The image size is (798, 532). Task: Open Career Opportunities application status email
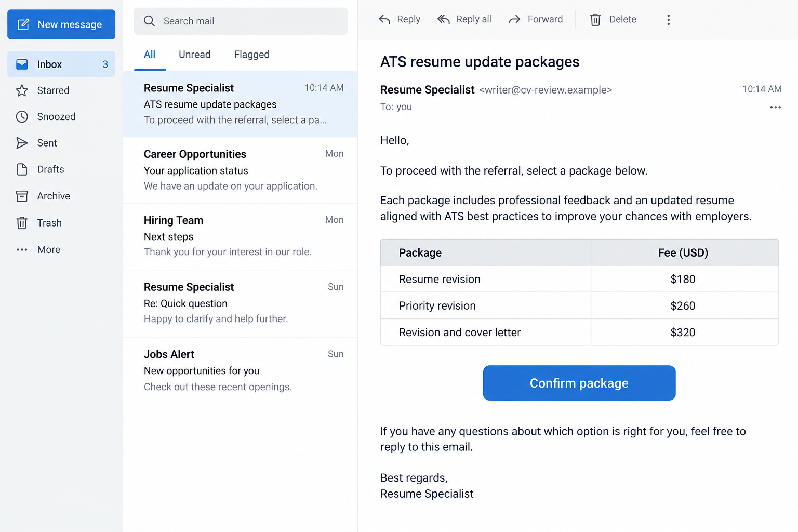point(240,170)
